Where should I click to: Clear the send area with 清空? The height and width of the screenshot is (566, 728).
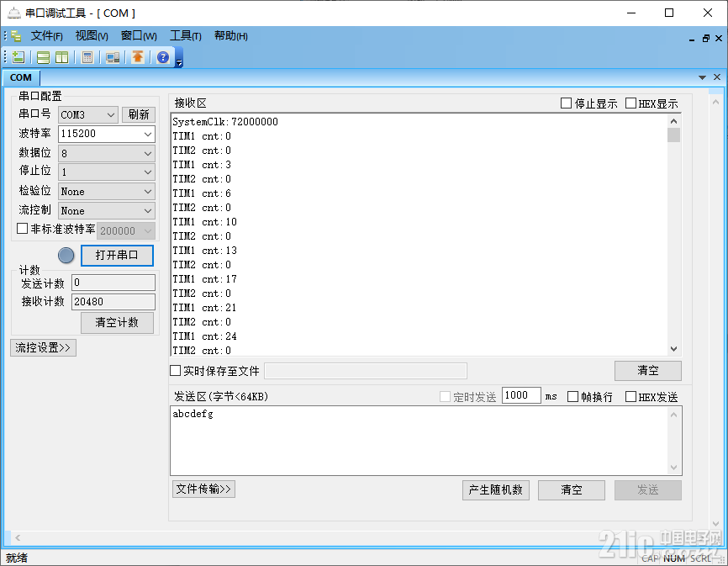[x=572, y=489]
